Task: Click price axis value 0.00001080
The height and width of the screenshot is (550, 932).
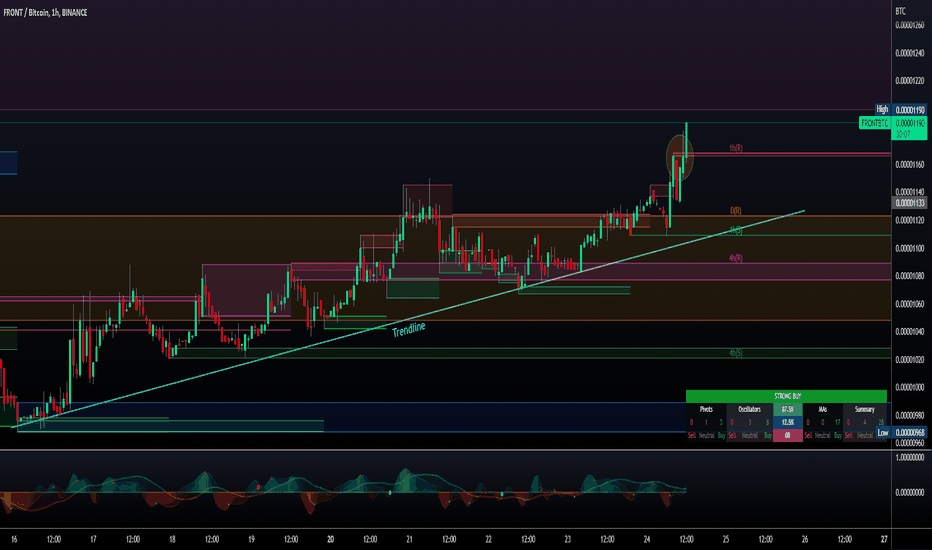Action: click(910, 276)
